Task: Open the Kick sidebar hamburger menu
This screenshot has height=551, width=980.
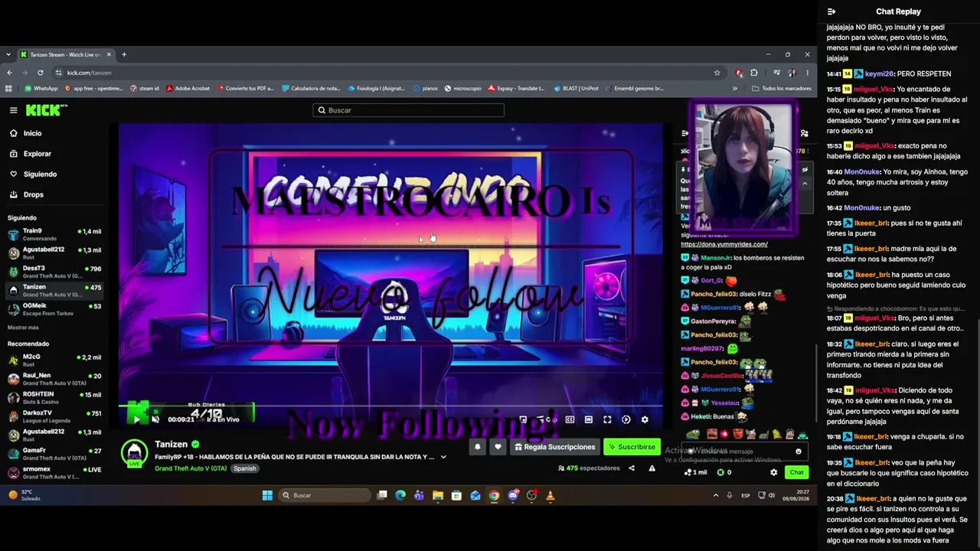Action: tap(13, 110)
